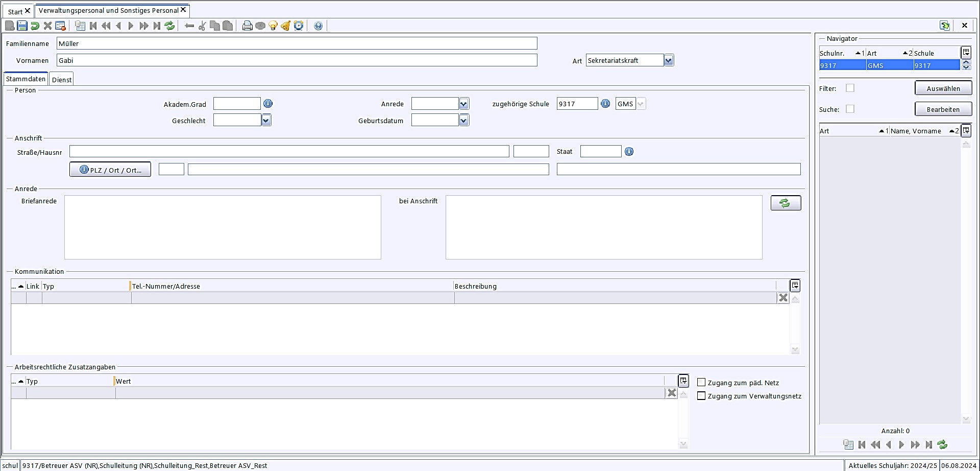Select the 9317 GMS row in Navigator
Image resolution: width=980 pixels, height=471 pixels.
[889, 65]
